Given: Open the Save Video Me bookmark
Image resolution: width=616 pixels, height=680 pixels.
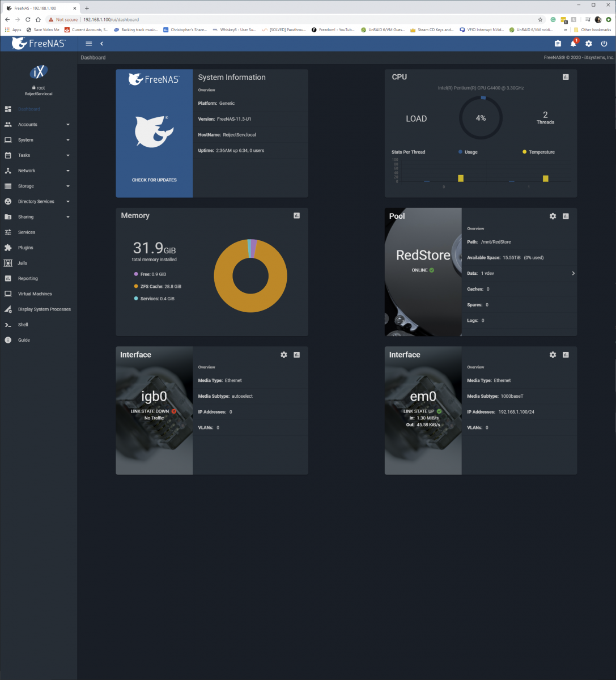Looking at the screenshot, I should tap(43, 29).
